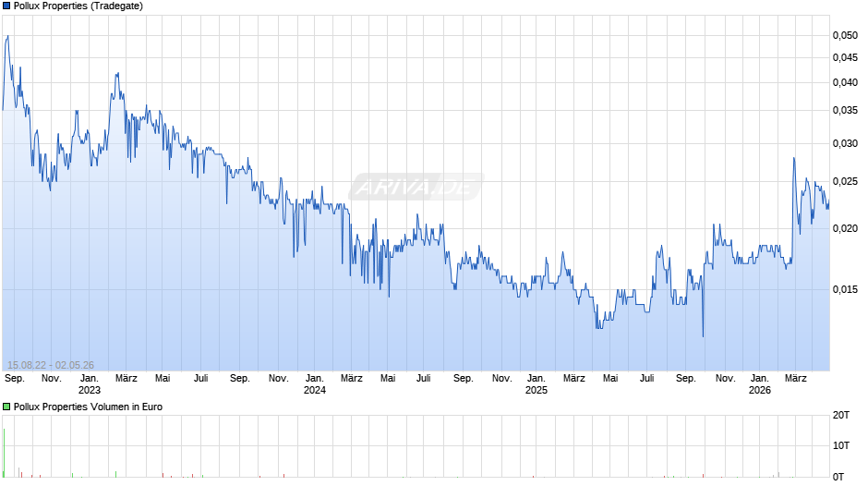
Task: Click the 'Jan.' label above 2023
Action: (x=90, y=379)
